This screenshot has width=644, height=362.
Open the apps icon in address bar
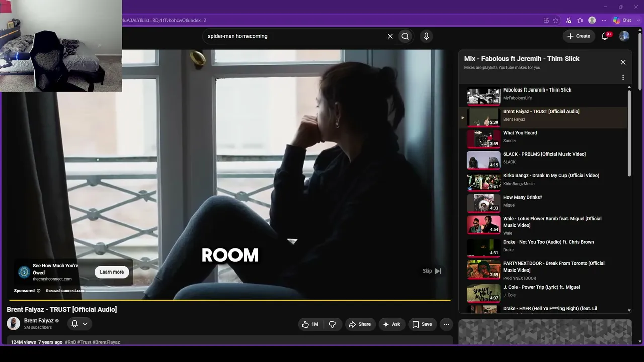(546, 20)
